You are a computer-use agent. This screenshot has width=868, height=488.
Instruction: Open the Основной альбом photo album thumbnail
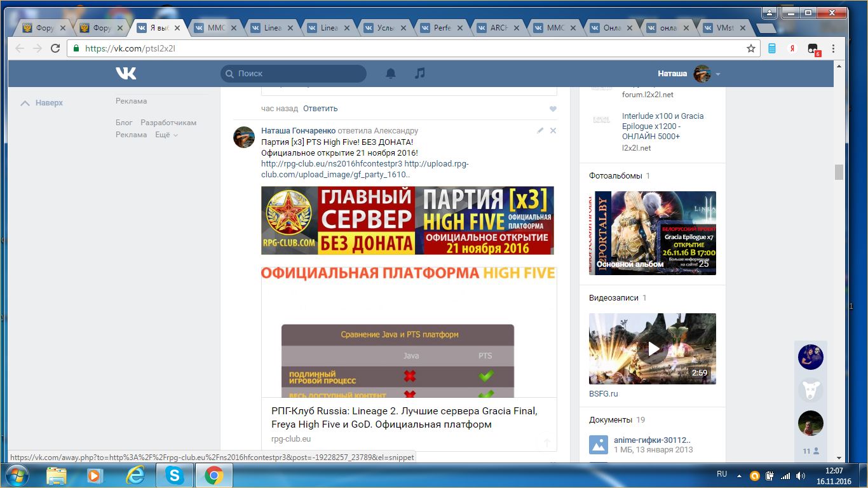(653, 233)
